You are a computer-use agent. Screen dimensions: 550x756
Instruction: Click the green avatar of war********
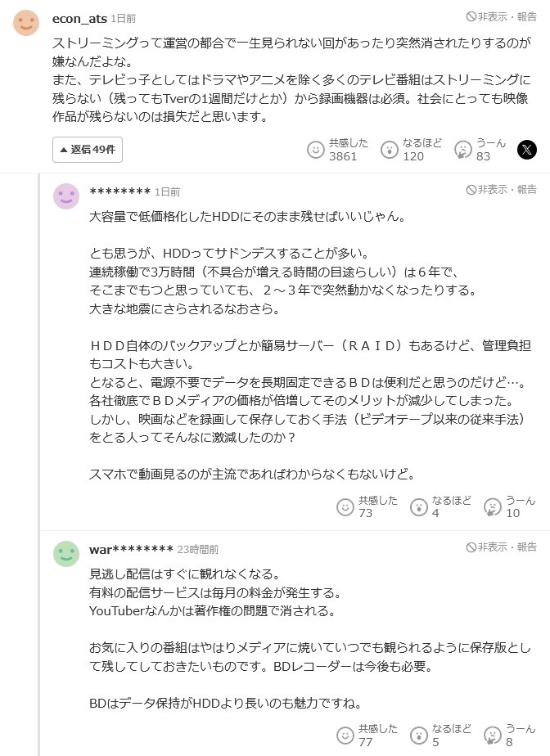(66, 554)
